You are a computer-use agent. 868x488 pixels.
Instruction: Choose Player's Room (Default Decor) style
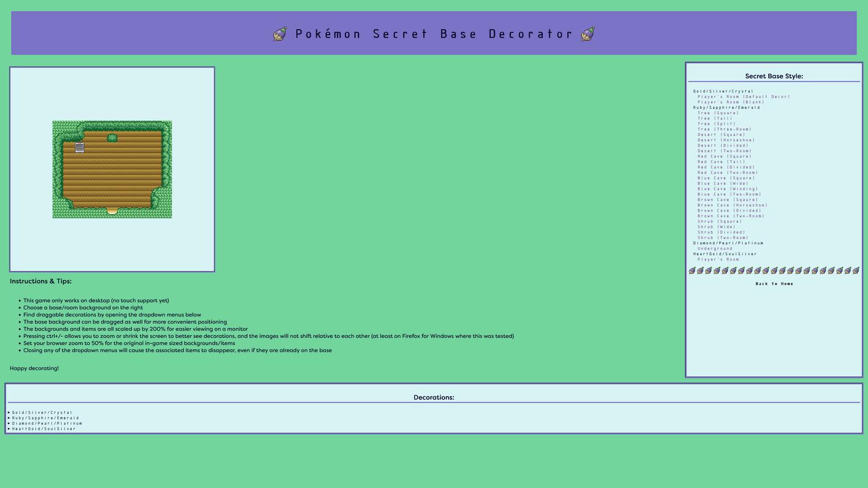[x=743, y=96]
